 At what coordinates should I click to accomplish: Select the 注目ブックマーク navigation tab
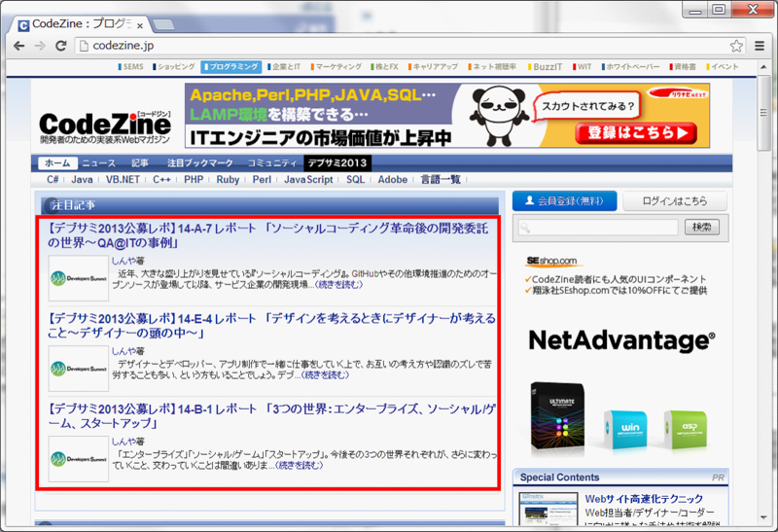point(200,162)
